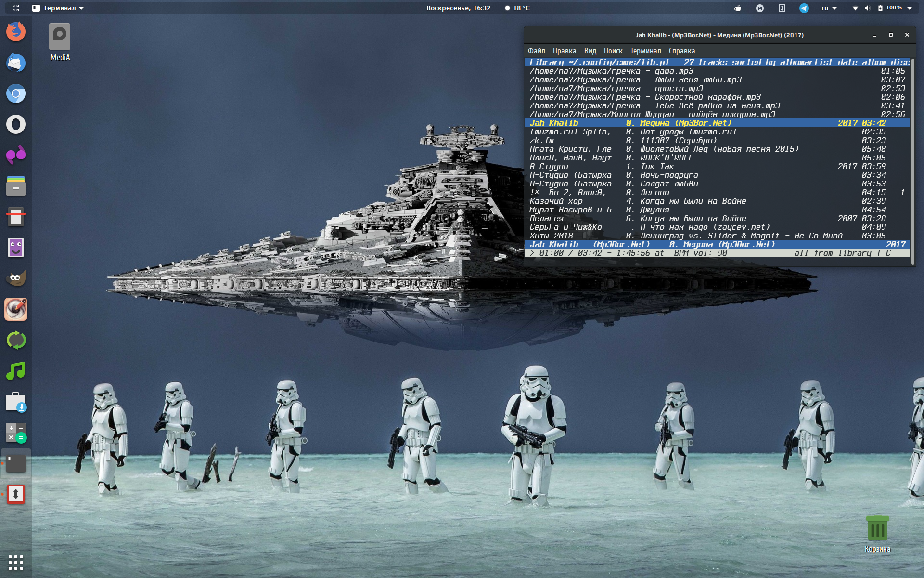Open the Activities overview icon in the top-left corner

15,8
